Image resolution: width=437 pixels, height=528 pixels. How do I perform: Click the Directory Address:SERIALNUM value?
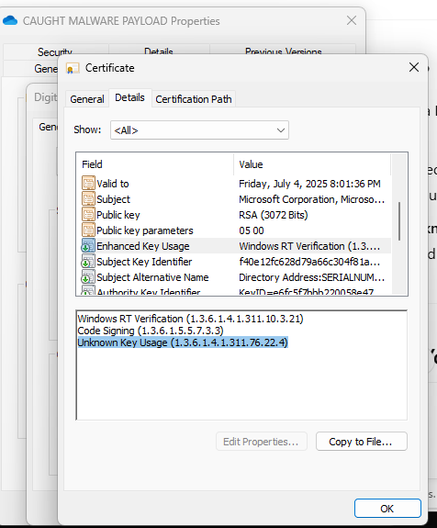pyautogui.click(x=312, y=277)
